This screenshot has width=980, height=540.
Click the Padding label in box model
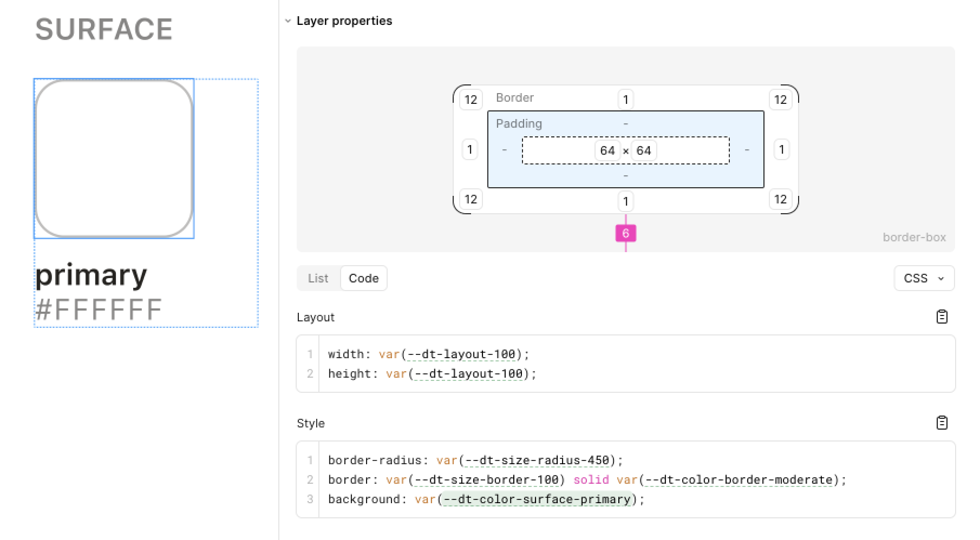click(x=519, y=124)
